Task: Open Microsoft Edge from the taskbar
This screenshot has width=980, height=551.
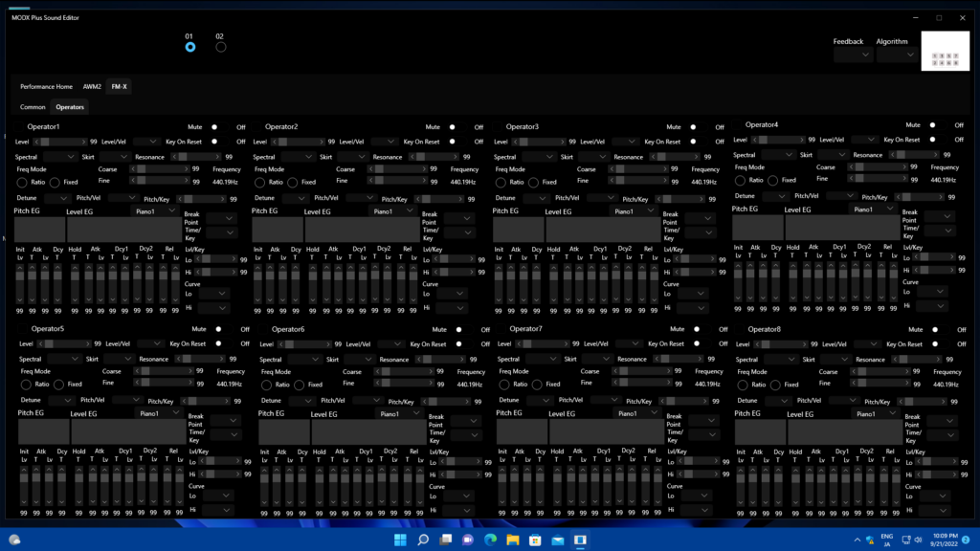Action: 490,540
